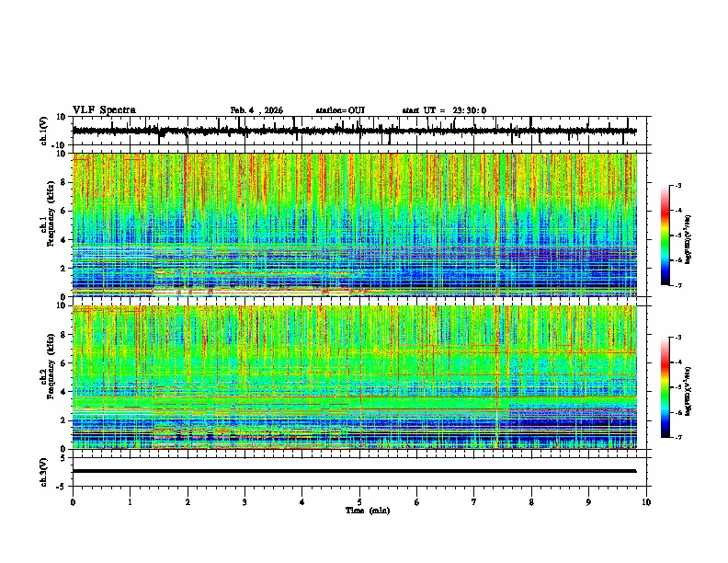728x563 pixels.
Task: Click time axis tick label '3'
Action: pyautogui.click(x=245, y=502)
